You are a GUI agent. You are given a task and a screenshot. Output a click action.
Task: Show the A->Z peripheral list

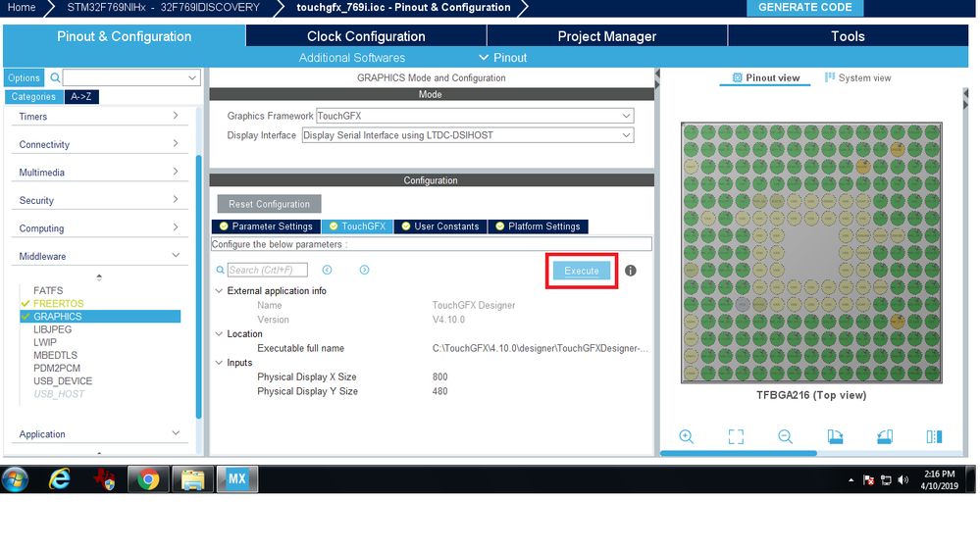(x=81, y=97)
